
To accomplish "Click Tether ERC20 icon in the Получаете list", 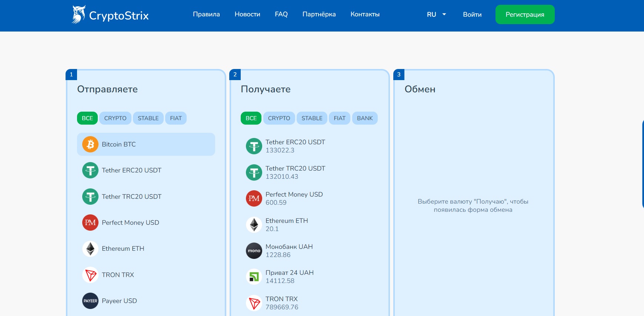I will point(254,146).
